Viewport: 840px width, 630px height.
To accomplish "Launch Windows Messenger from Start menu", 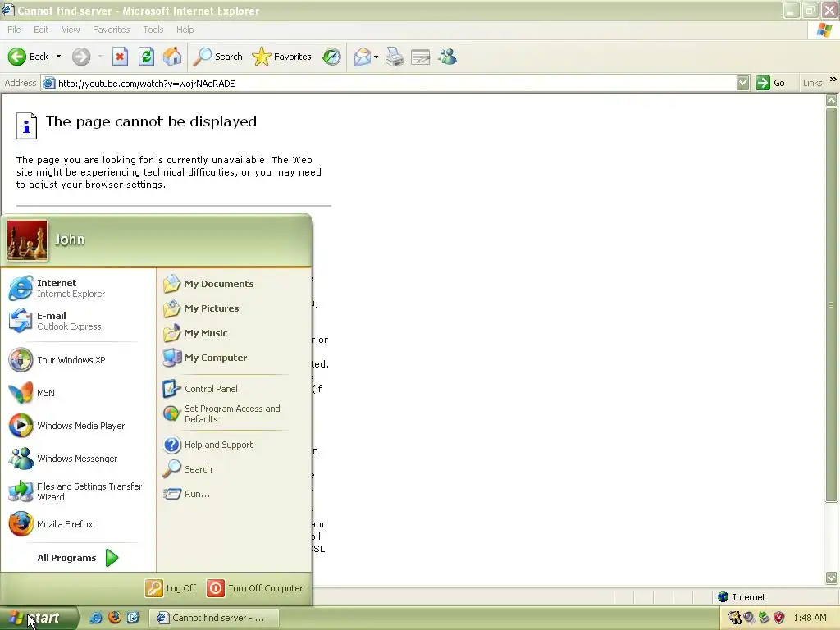I will pyautogui.click(x=78, y=459).
